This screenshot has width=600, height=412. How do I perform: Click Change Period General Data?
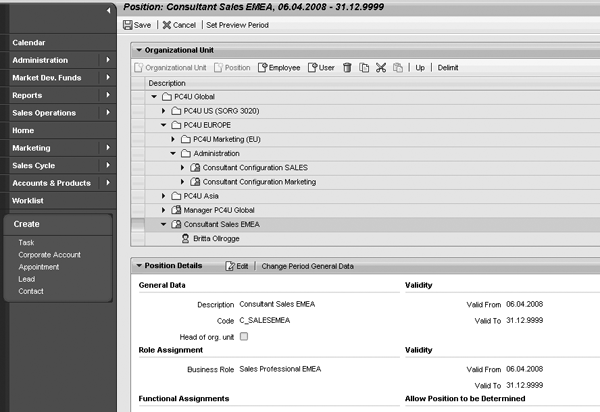(307, 266)
